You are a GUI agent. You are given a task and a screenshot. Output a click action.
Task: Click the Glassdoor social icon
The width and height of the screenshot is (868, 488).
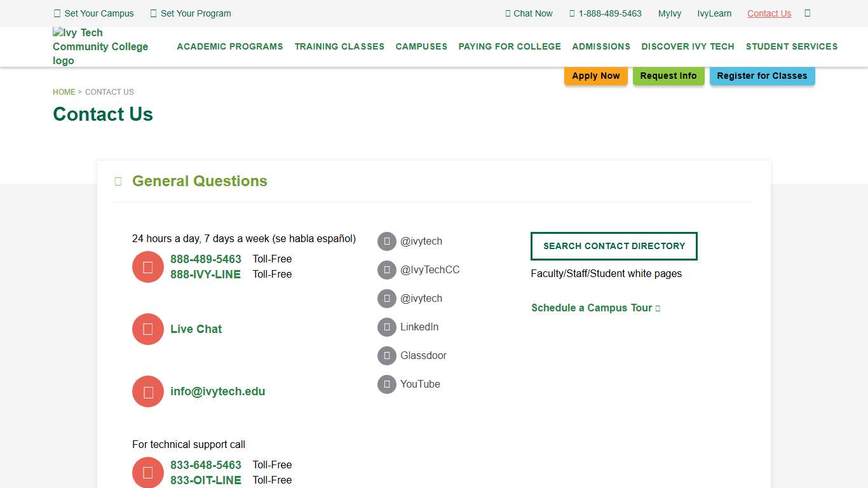tap(387, 355)
